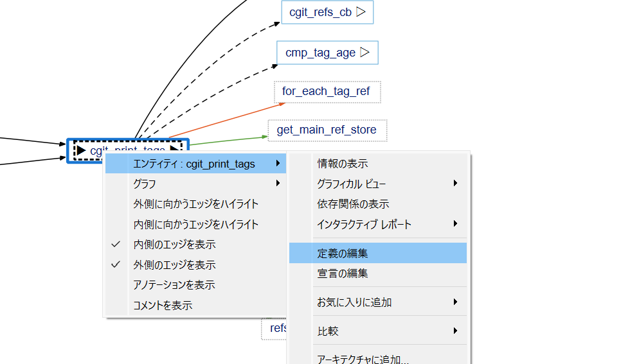This screenshot has width=639, height=364.
Task: Select the for_each_tag_ref node
Action: click(x=327, y=91)
